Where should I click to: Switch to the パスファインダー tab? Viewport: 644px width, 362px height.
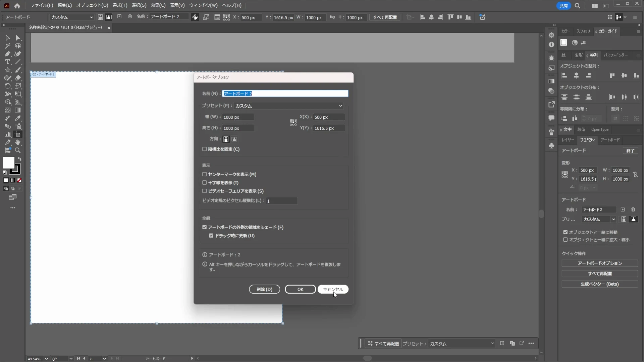[615, 55]
